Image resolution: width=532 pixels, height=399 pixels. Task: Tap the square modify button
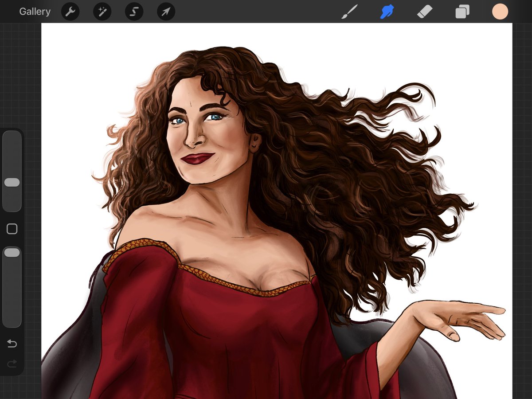12,229
